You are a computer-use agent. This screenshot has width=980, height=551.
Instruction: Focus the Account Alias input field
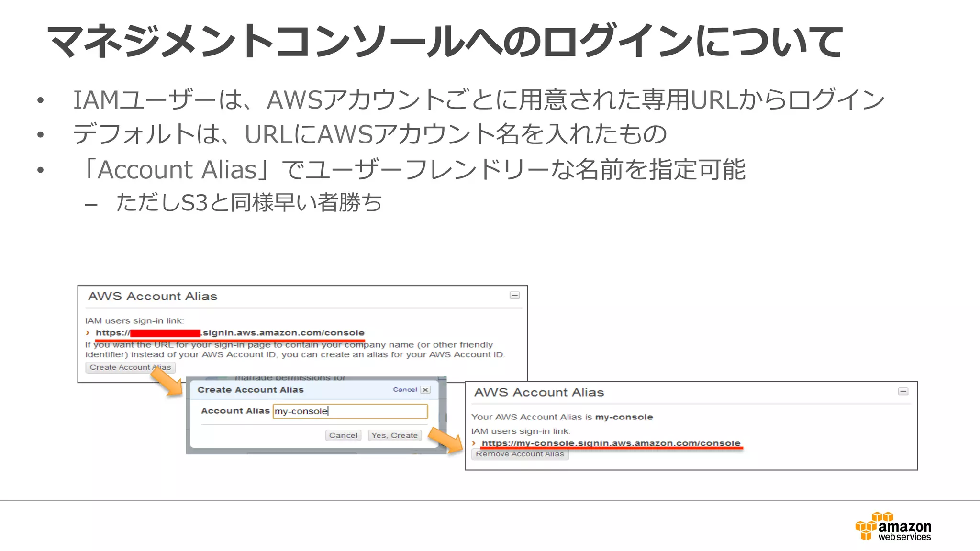pyautogui.click(x=350, y=411)
